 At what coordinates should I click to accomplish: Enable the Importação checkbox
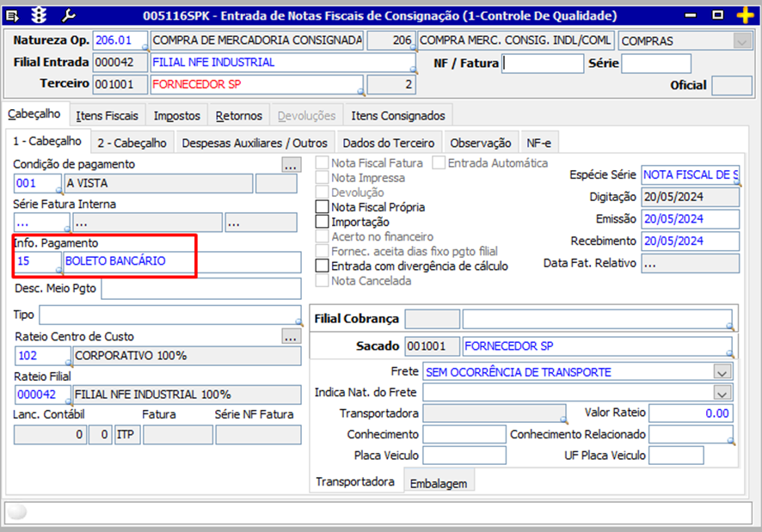click(x=322, y=222)
